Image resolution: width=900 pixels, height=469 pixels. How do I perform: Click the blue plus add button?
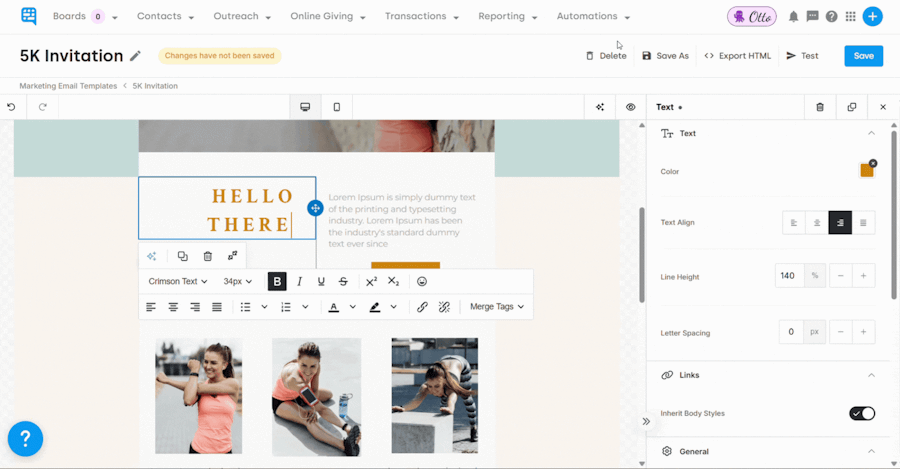click(x=872, y=17)
